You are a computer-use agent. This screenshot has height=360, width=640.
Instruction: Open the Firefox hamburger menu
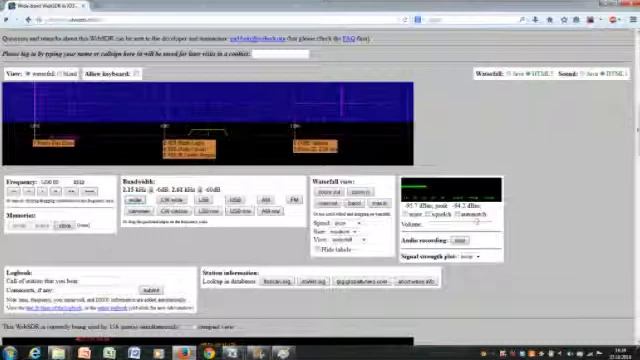pyautogui.click(x=633, y=20)
